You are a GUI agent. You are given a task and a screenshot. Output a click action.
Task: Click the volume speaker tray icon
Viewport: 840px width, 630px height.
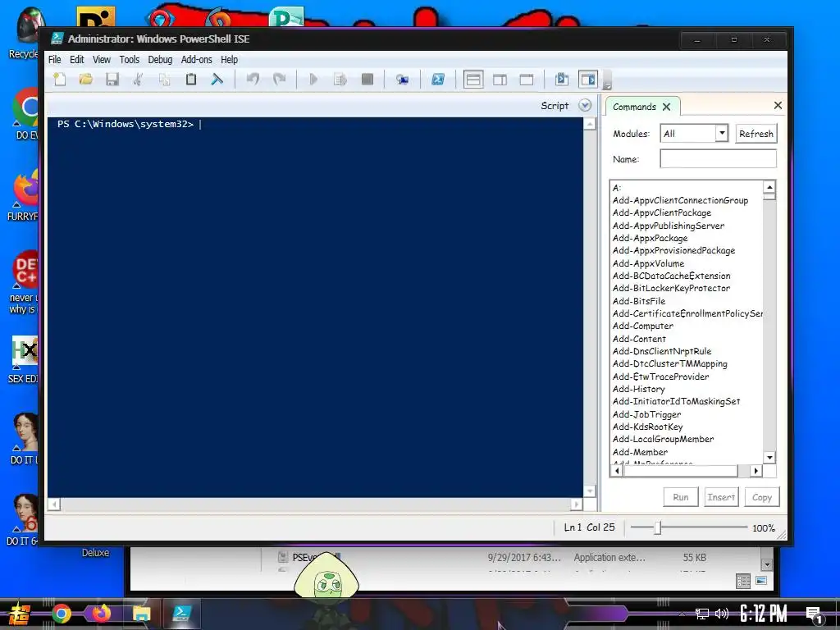(x=722, y=614)
